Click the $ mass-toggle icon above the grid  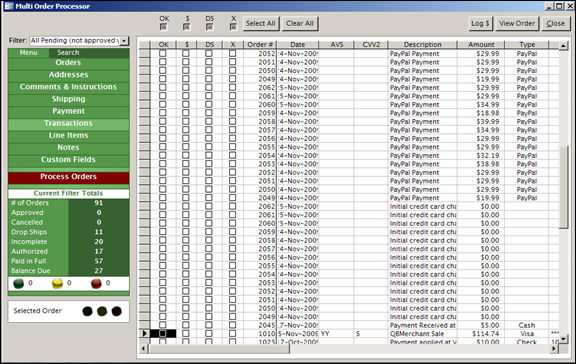187,27
